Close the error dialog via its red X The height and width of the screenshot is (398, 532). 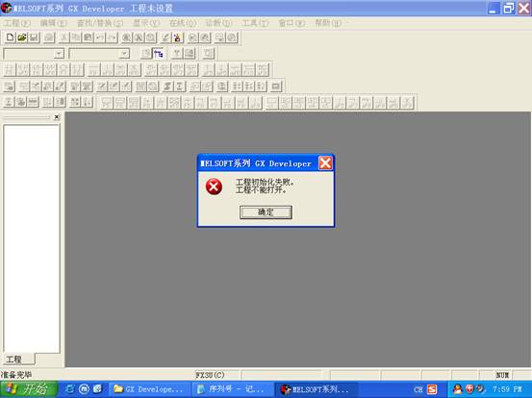click(325, 163)
